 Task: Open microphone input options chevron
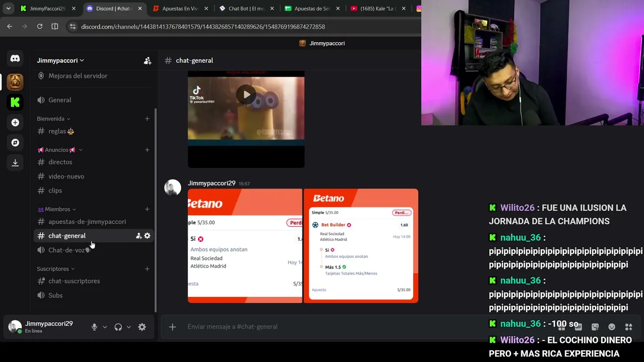pyautogui.click(x=105, y=327)
